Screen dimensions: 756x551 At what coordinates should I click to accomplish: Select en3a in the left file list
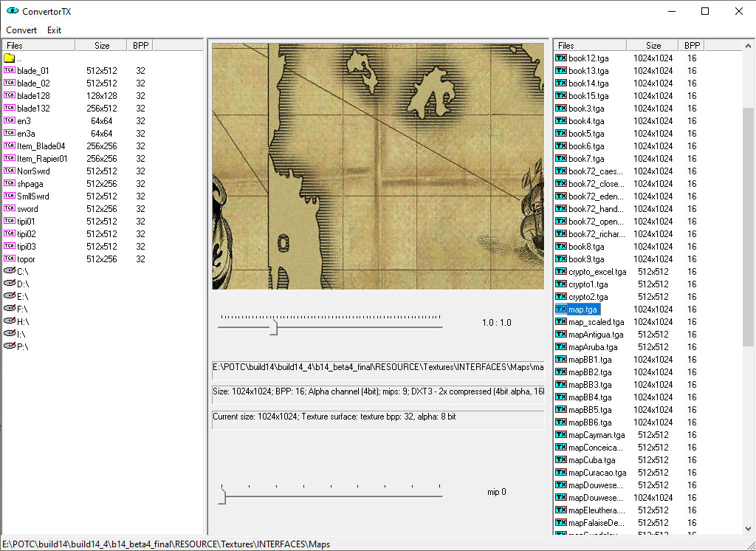pos(26,133)
